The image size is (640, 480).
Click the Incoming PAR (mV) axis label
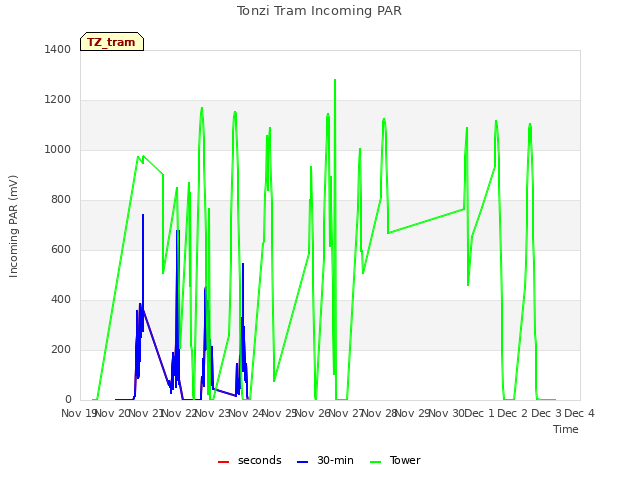tap(13, 226)
